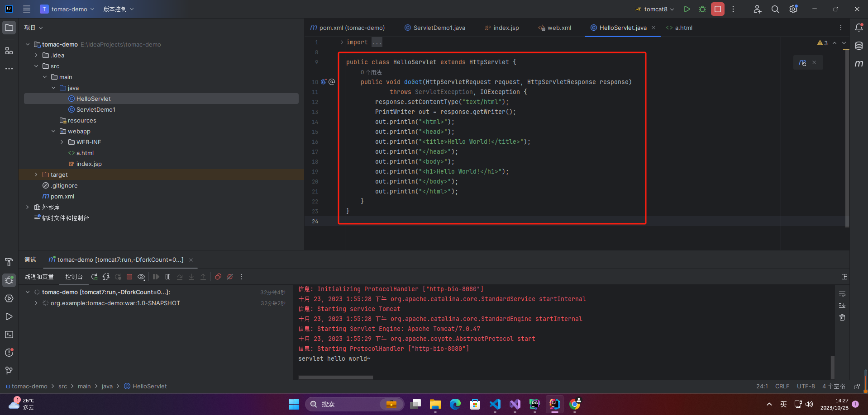
Task: Open the Services tool window
Action: 9,298
